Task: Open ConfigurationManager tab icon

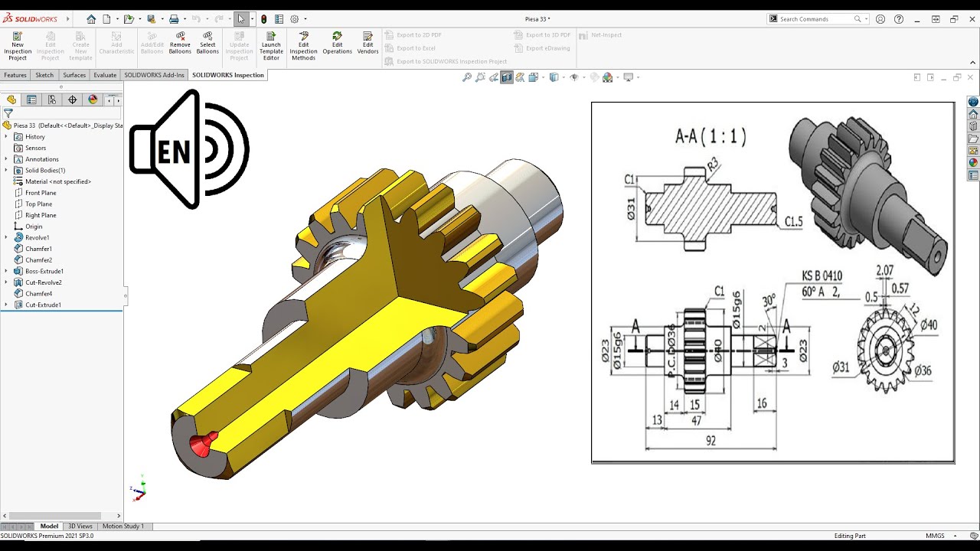Action: [x=52, y=99]
